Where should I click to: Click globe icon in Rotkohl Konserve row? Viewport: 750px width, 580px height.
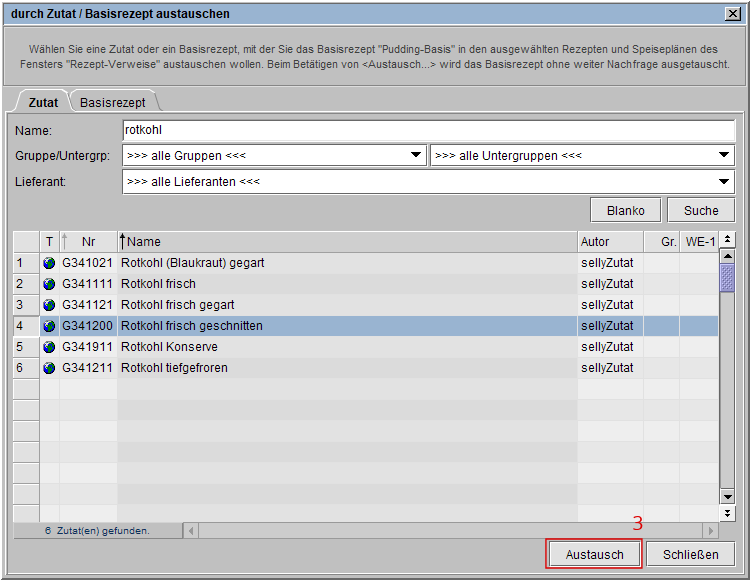coord(49,347)
